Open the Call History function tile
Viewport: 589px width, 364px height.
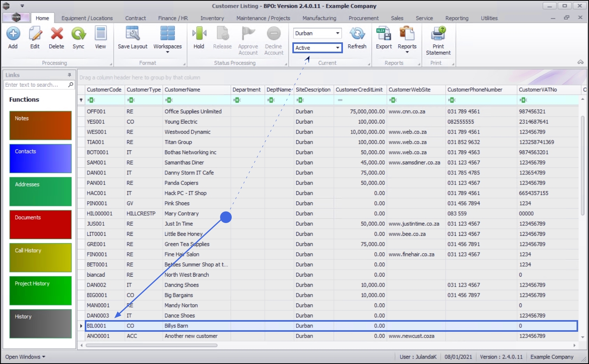(40, 258)
